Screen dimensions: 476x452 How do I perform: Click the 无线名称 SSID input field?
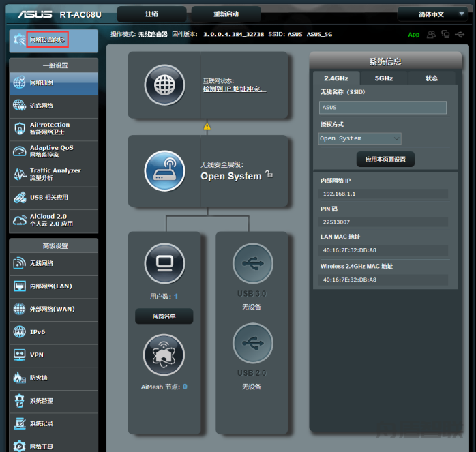click(383, 108)
